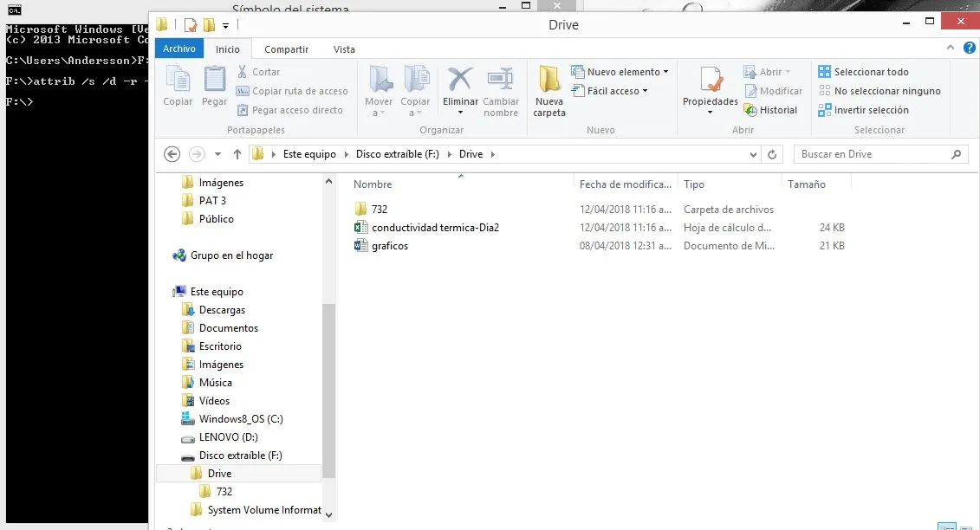This screenshot has height=530, width=980.
Task: Switch to the Inicio tab
Action: pyautogui.click(x=228, y=49)
